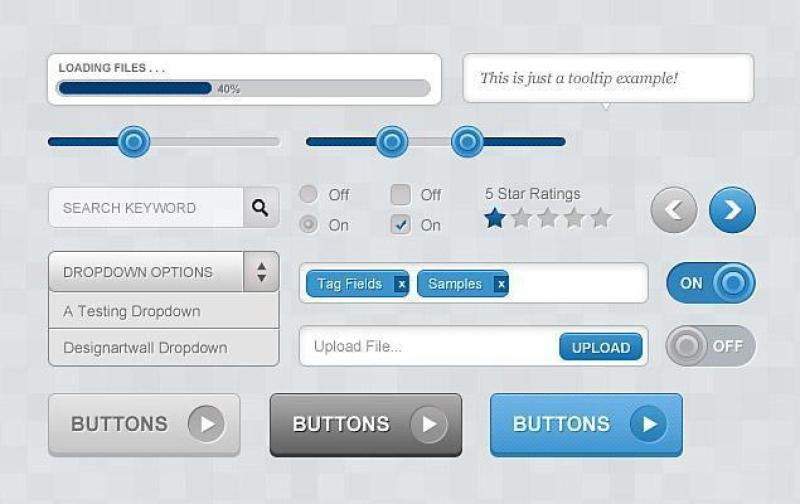Click the blue right arrow button
This screenshot has height=504, width=800.
point(732,210)
